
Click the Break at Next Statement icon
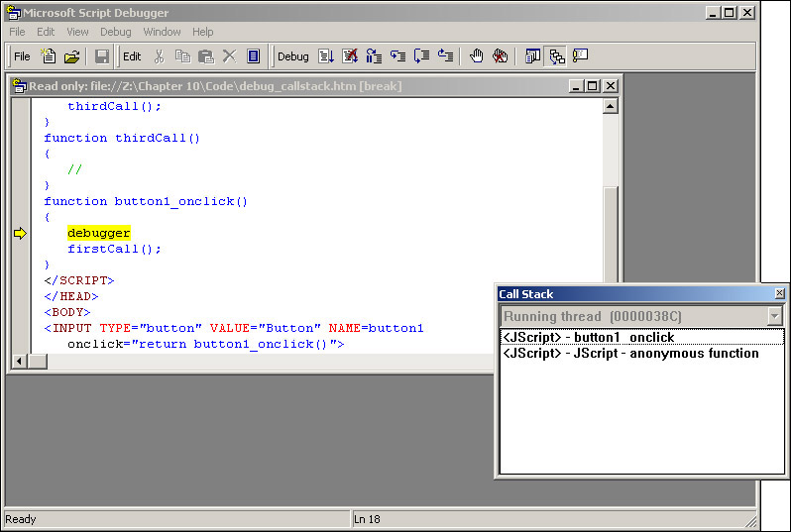pyautogui.click(x=374, y=56)
